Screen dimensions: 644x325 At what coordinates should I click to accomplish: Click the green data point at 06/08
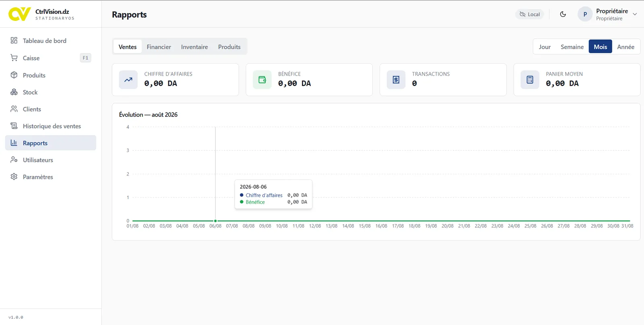coord(215,221)
